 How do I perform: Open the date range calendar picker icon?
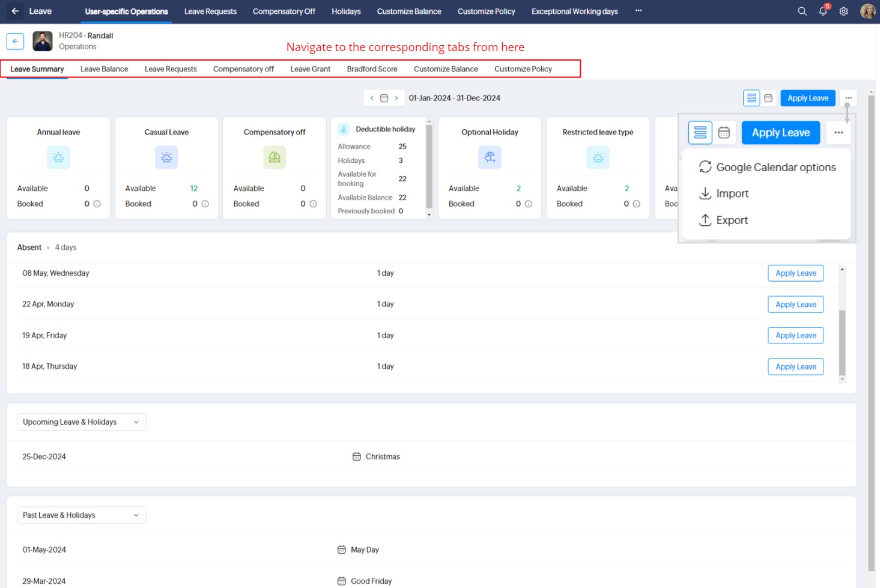coord(384,98)
